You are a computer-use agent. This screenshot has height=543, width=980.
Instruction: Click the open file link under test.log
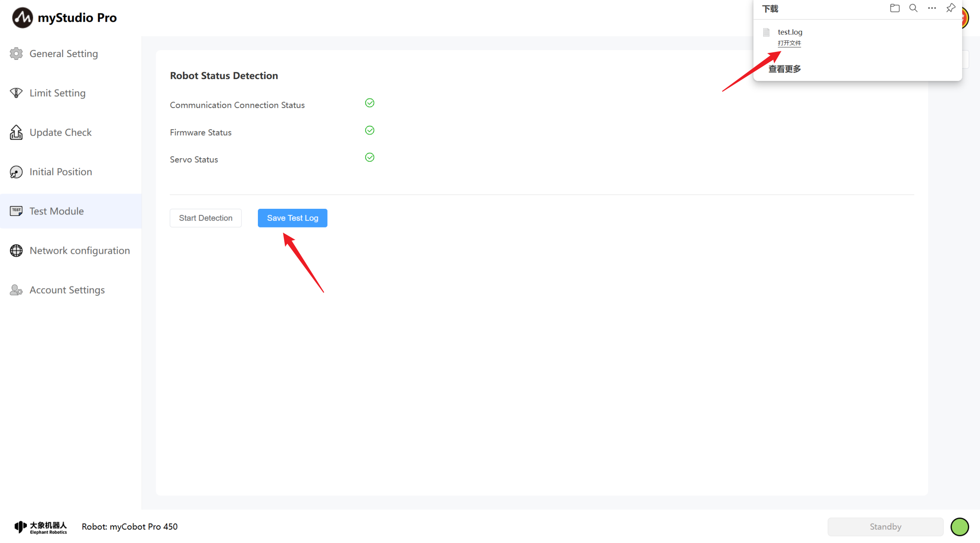tap(789, 43)
